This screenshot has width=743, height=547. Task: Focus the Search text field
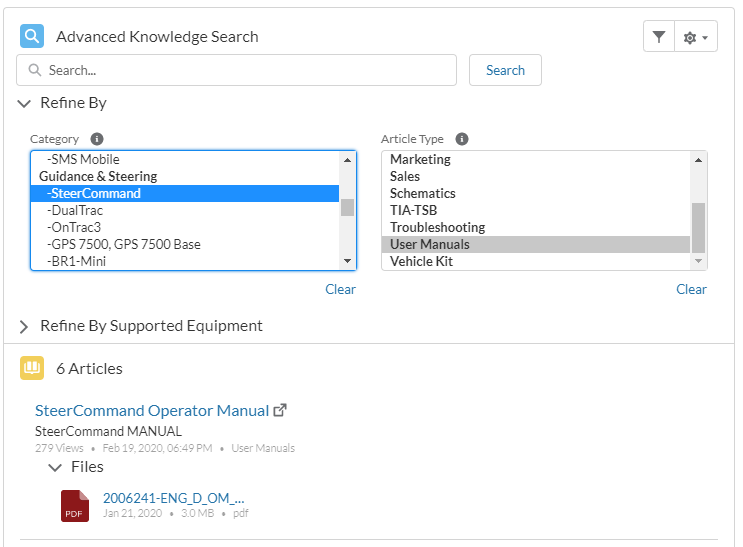click(236, 70)
